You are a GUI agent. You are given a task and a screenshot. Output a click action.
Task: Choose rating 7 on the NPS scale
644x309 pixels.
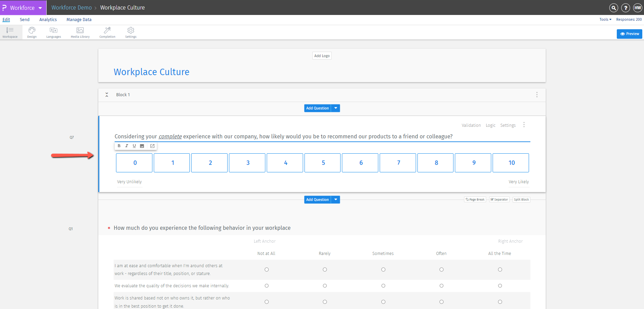(398, 163)
